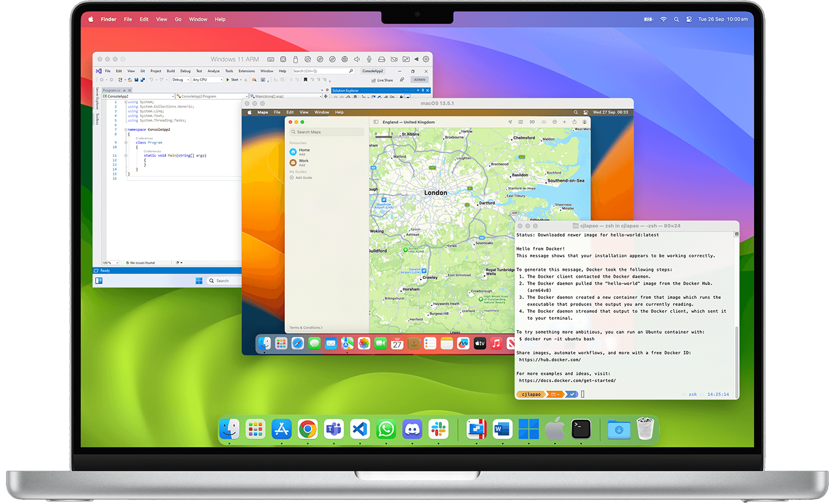Open Slack in the Dock
The image size is (833, 504).
(438, 429)
